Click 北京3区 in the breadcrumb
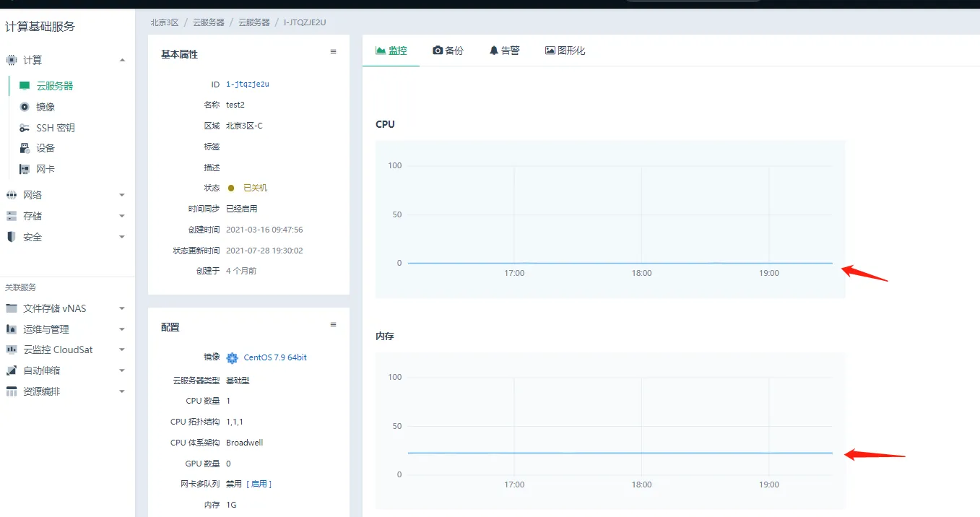 tap(164, 22)
